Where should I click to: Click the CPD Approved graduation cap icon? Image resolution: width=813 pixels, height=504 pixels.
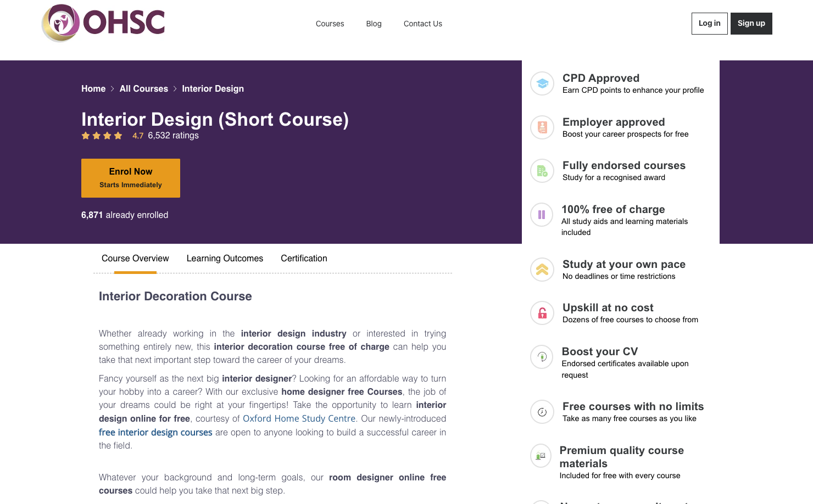coord(542,83)
